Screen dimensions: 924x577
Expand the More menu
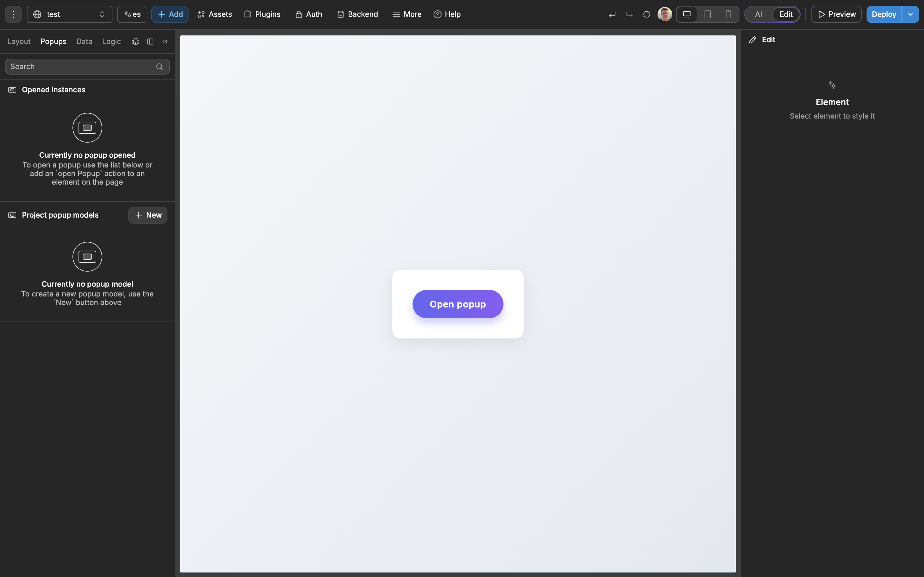[407, 14]
